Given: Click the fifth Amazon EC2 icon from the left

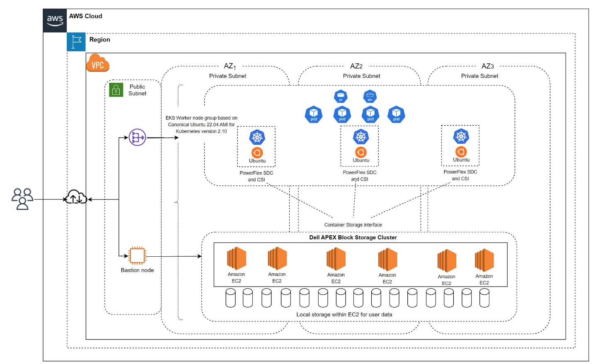Looking at the screenshot, I should (447, 261).
